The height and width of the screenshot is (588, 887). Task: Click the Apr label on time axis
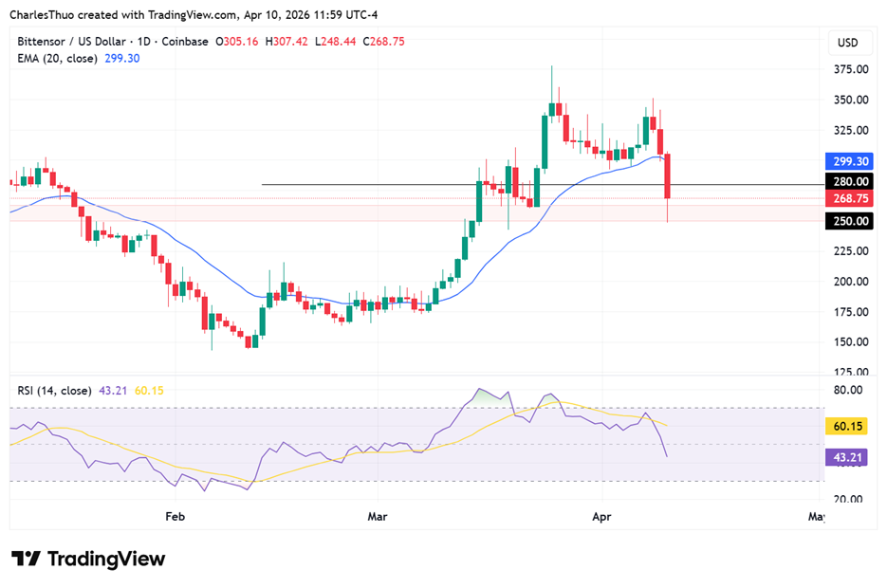coord(601,517)
